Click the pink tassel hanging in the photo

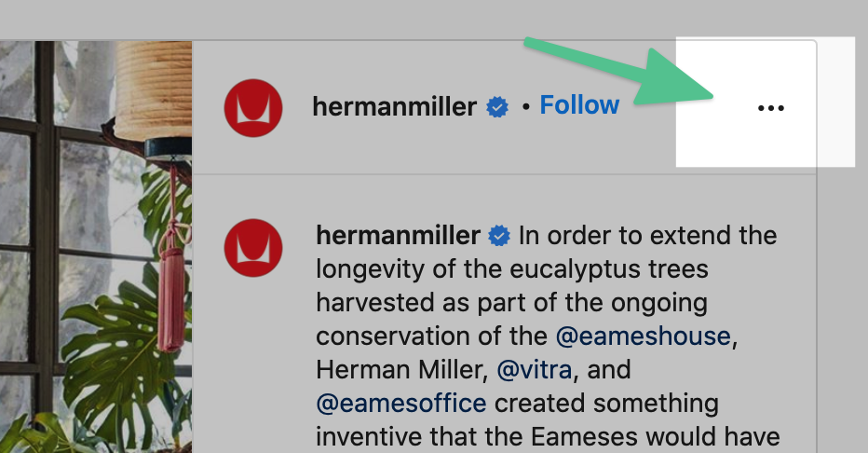pyautogui.click(x=171, y=302)
